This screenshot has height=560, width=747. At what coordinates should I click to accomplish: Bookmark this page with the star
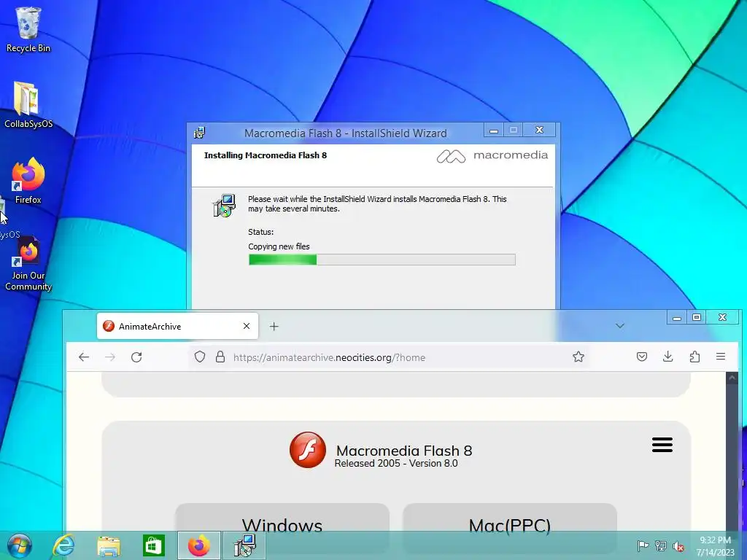578,357
